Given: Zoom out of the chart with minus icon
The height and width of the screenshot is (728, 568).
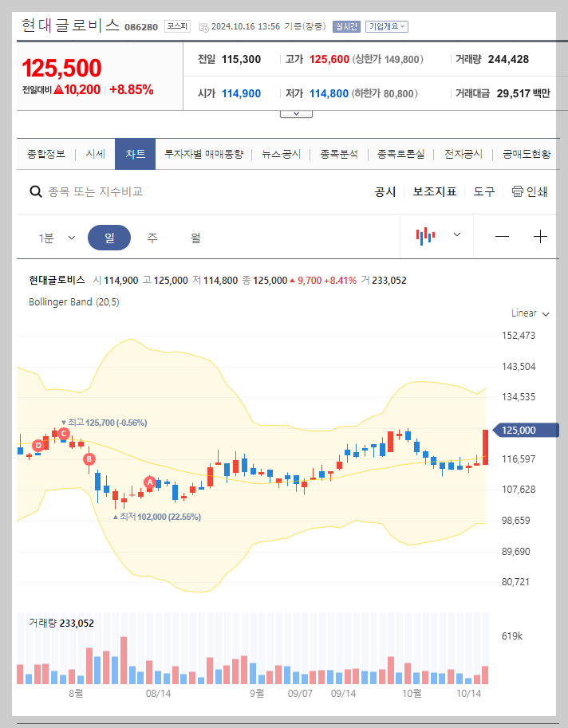Looking at the screenshot, I should pos(501,236).
